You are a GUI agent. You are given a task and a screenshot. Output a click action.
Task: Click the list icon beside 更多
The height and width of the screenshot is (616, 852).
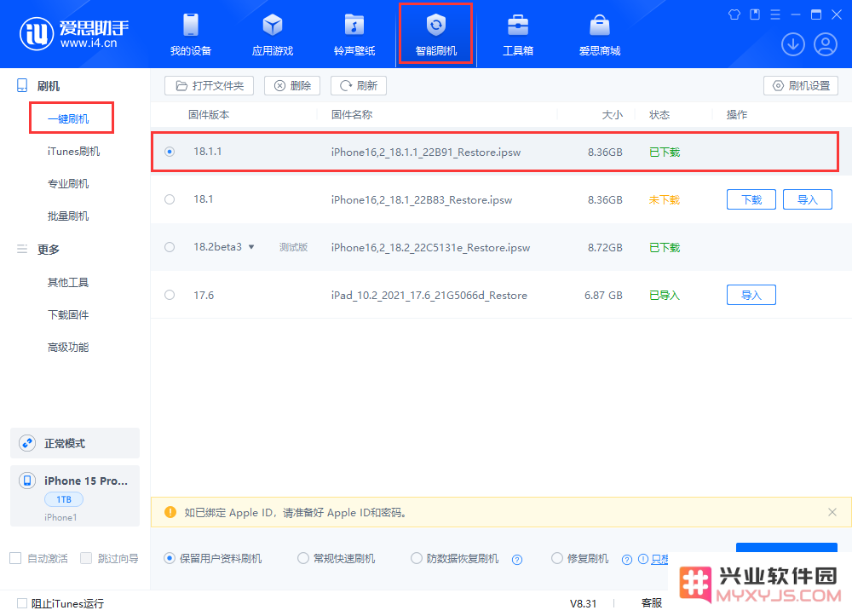click(x=22, y=249)
